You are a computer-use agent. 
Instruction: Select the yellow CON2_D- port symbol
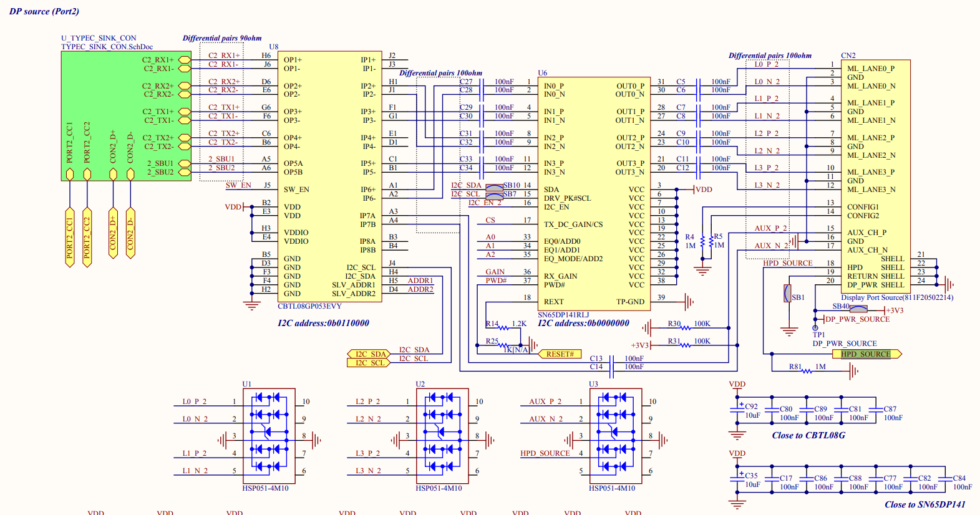[x=130, y=233]
